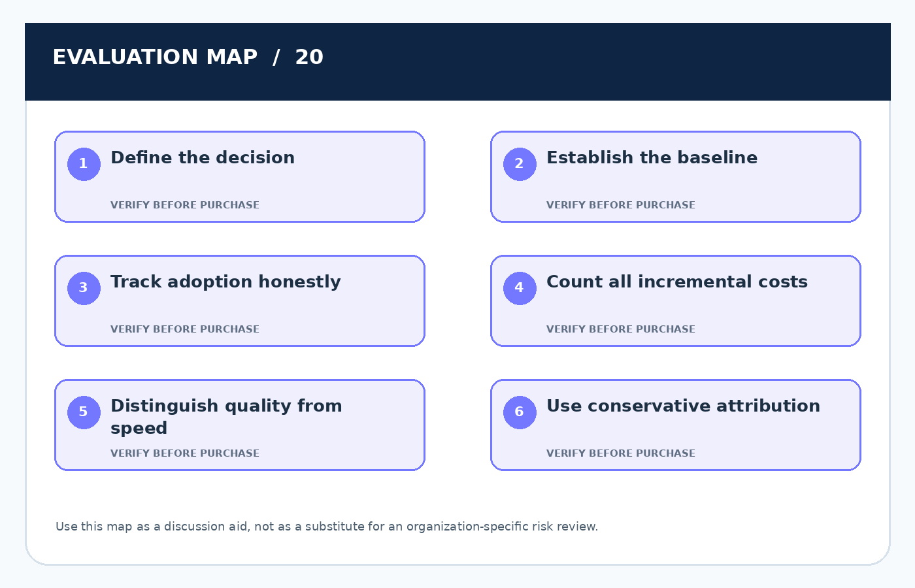Click 'Verify before purchase' under Use conservative attribution
Image resolution: width=915 pixels, height=588 pixels.
tap(621, 453)
